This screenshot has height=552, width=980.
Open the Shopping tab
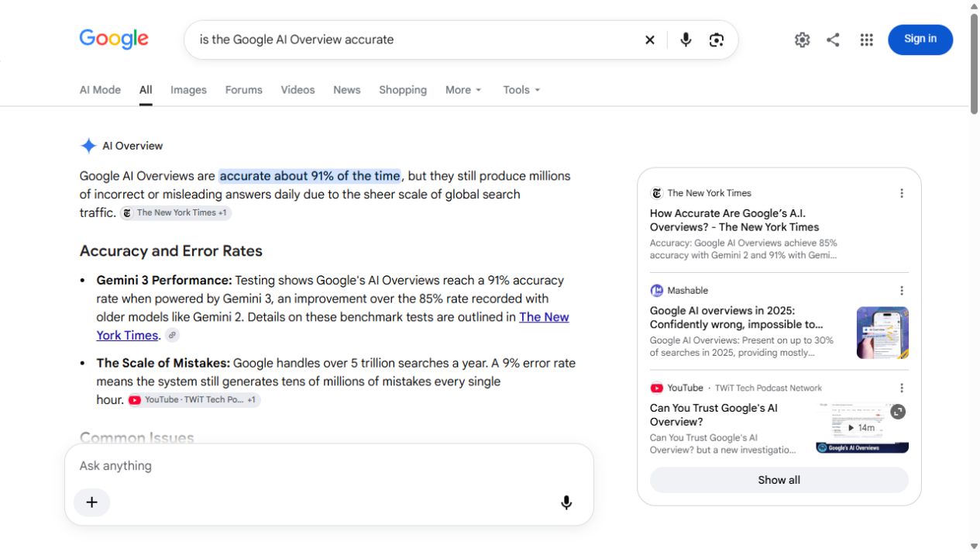pos(403,90)
